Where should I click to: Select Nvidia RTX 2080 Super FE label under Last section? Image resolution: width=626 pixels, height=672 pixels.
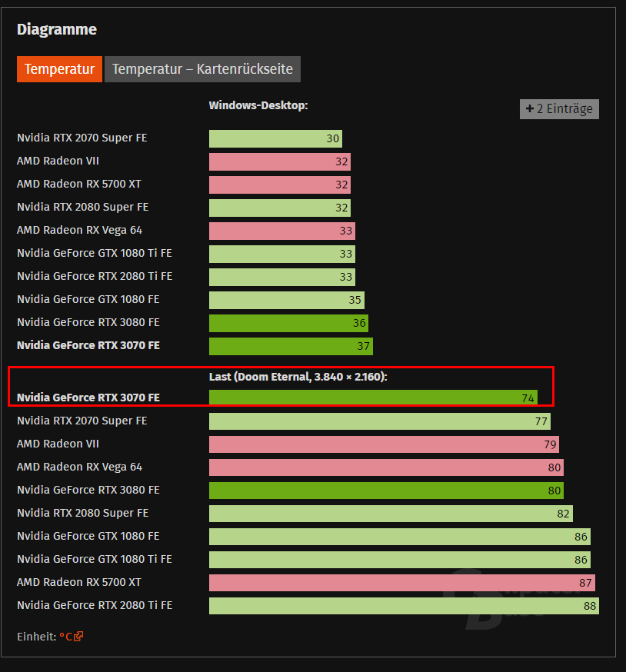(83, 514)
